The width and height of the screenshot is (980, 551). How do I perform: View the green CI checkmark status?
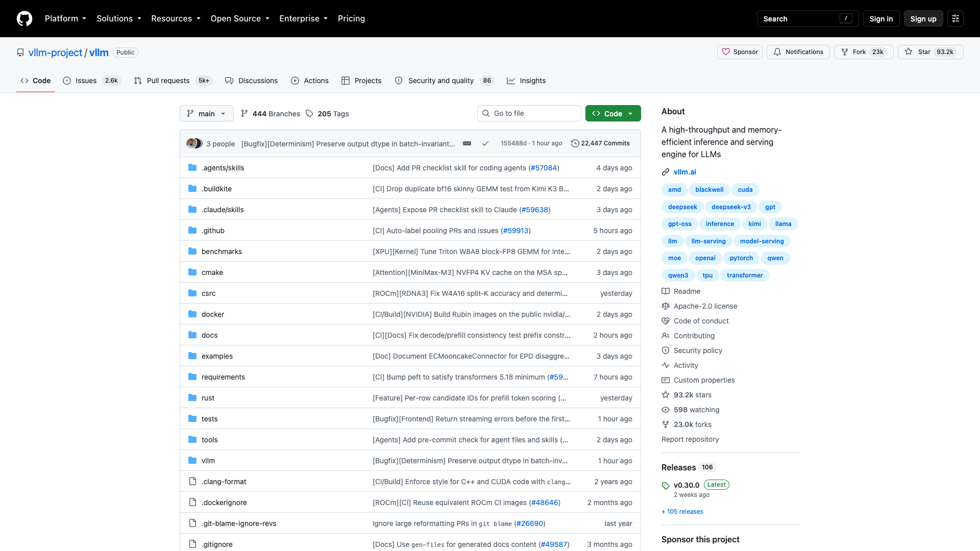pos(485,143)
